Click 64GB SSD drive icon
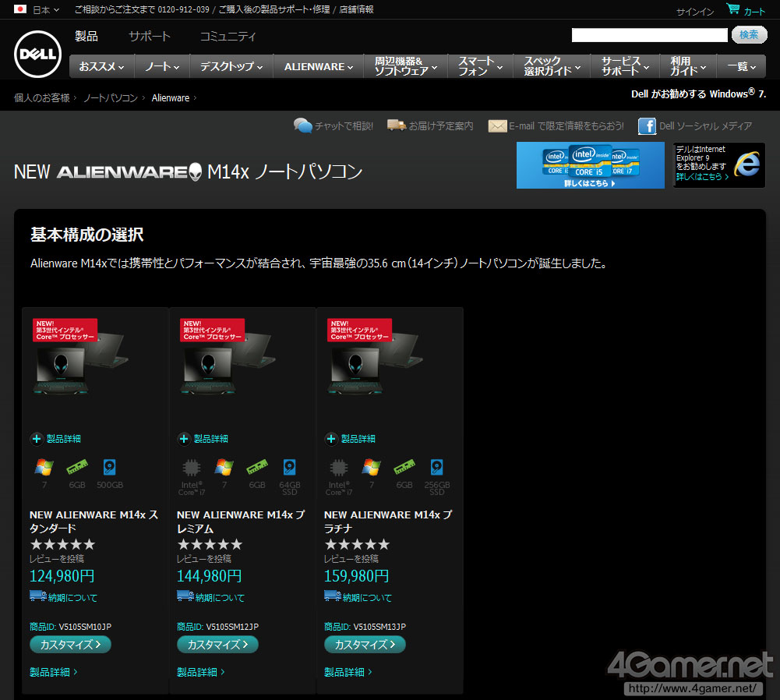The height and width of the screenshot is (700, 780). [x=290, y=467]
